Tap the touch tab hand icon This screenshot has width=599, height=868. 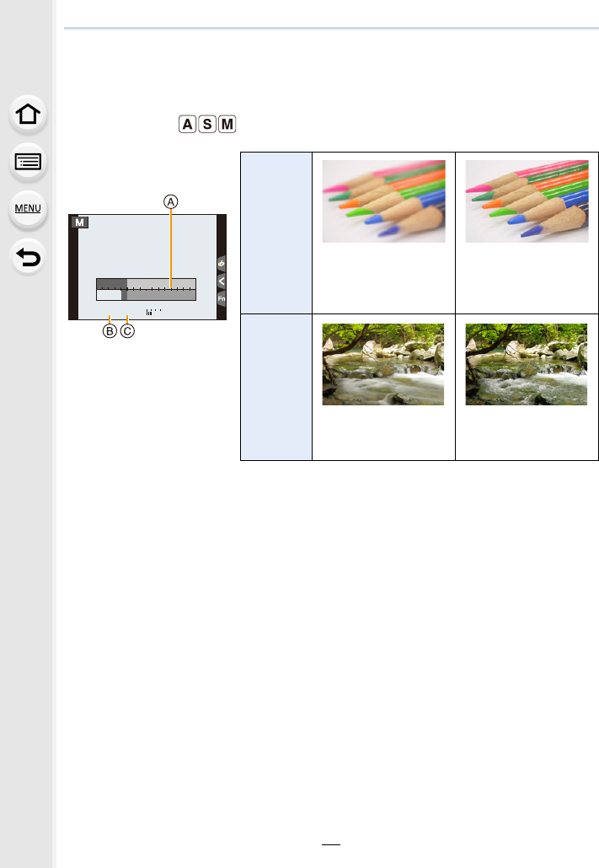click(x=222, y=263)
